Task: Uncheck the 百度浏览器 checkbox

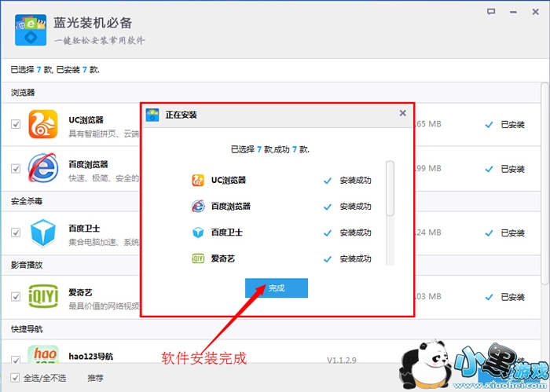Action: pos(16,169)
